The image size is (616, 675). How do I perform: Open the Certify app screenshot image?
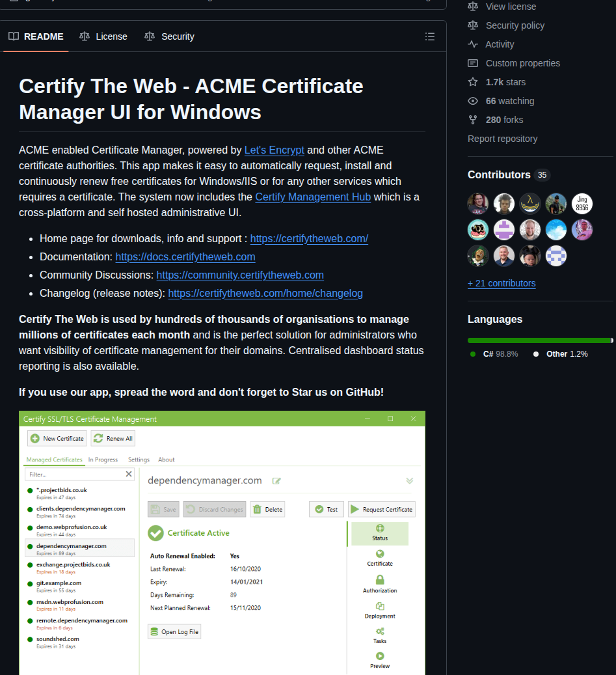click(x=222, y=543)
